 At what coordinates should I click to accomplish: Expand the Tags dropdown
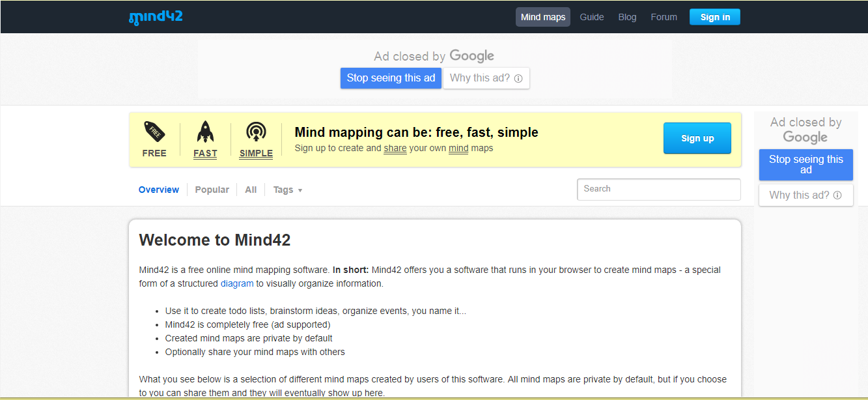tap(288, 190)
